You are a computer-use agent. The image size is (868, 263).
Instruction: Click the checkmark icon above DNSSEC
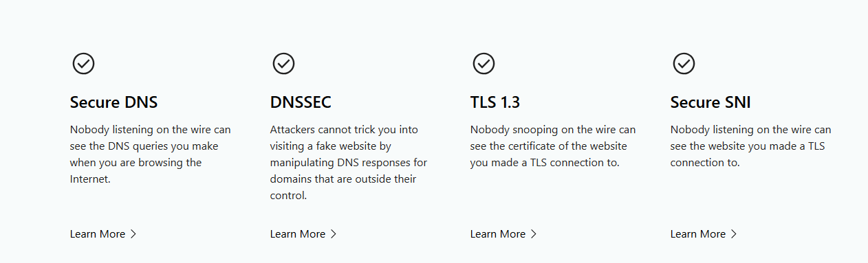tap(283, 64)
